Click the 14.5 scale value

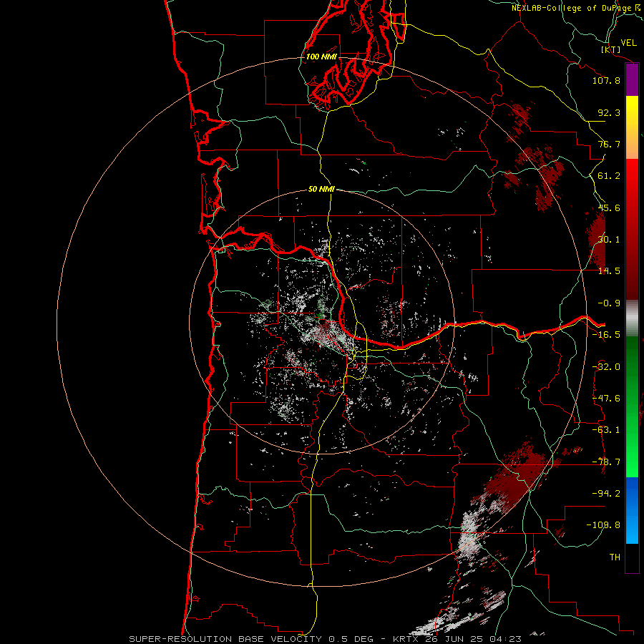pos(609,271)
